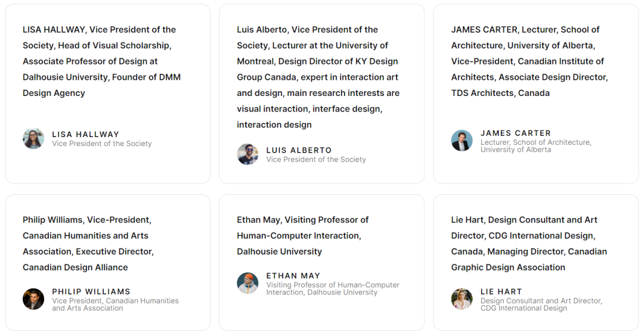Viewport: 644px width, 335px height.
Task: Select the LISA HALLWAY name label
Action: point(85,134)
